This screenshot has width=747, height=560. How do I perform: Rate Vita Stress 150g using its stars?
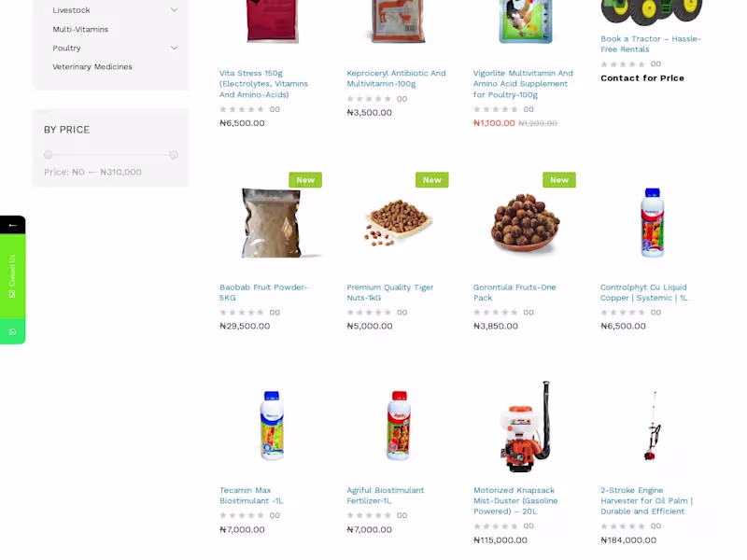tap(242, 109)
